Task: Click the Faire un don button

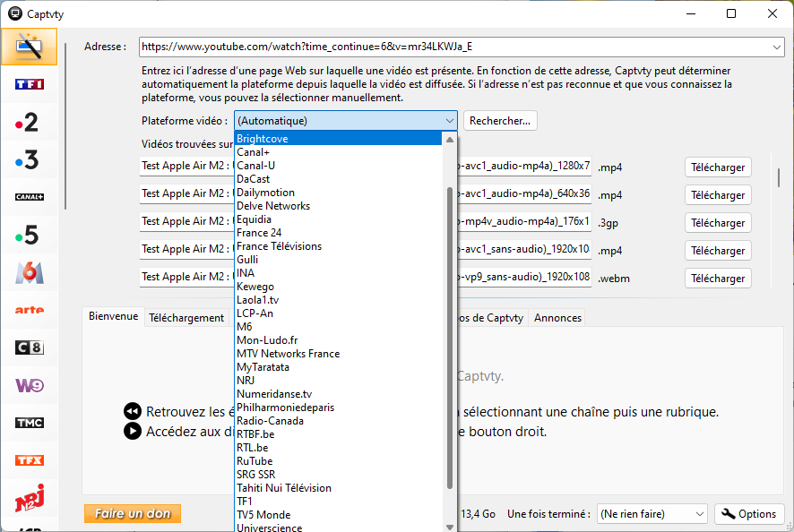Action: [x=133, y=514]
